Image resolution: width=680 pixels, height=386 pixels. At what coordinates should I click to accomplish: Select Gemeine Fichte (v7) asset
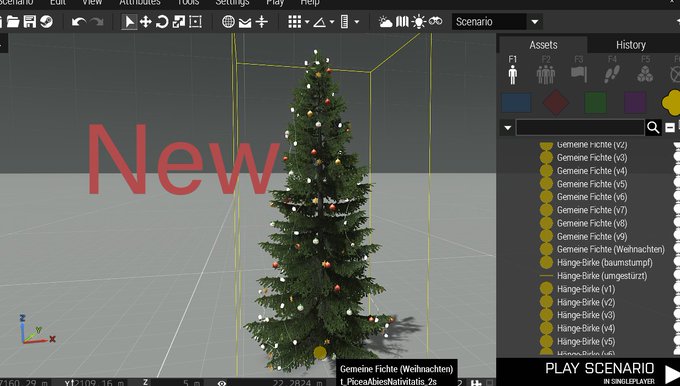(592, 210)
